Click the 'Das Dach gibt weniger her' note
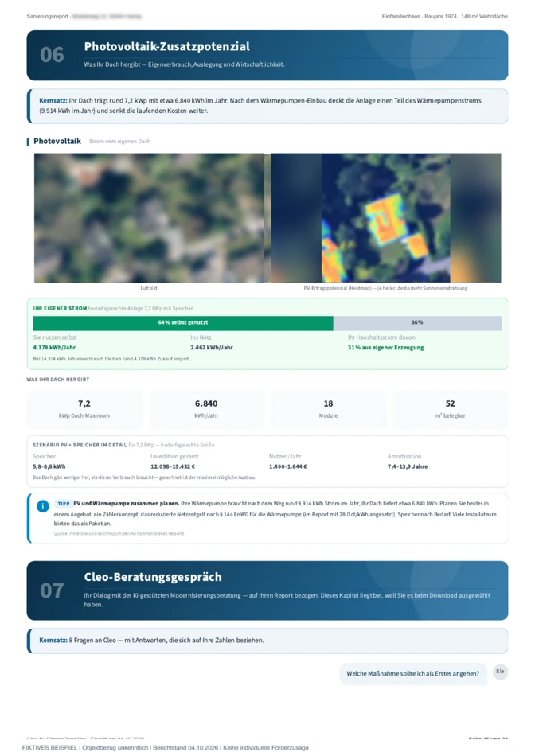This screenshot has height=756, width=535. [144, 477]
